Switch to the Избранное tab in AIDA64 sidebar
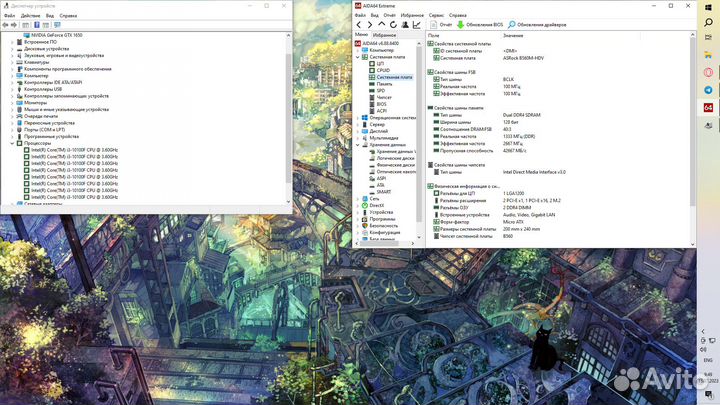This screenshot has width=720, height=405. click(384, 35)
